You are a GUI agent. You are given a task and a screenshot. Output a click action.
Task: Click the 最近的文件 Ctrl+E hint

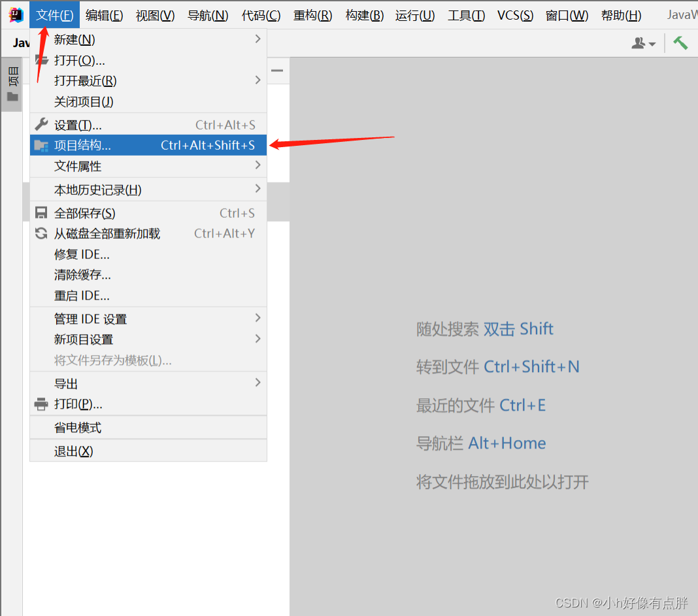point(481,405)
